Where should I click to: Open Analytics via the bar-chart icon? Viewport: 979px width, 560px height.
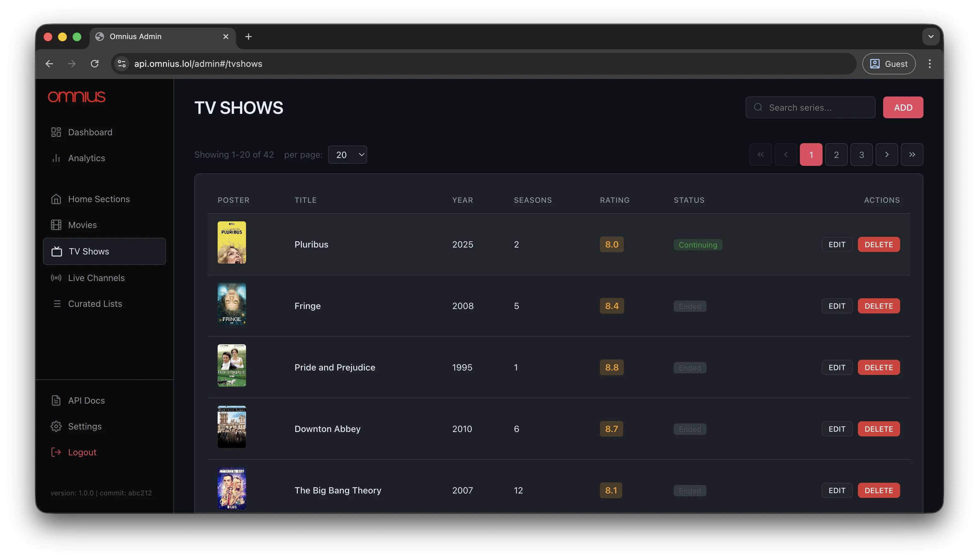56,158
